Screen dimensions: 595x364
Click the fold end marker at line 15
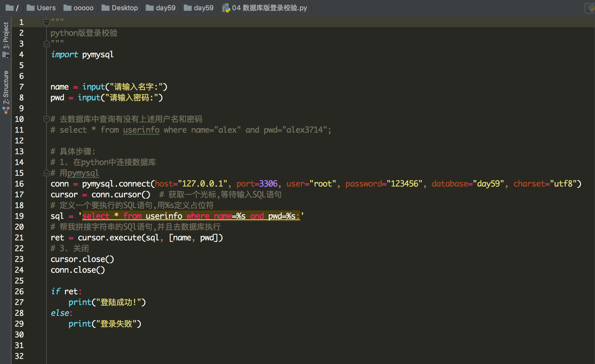pos(47,173)
